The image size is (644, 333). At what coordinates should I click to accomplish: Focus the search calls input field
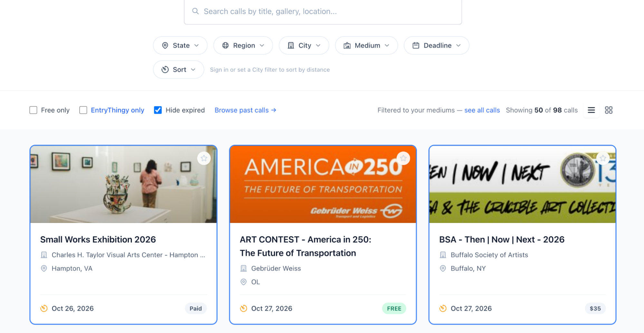point(323,12)
